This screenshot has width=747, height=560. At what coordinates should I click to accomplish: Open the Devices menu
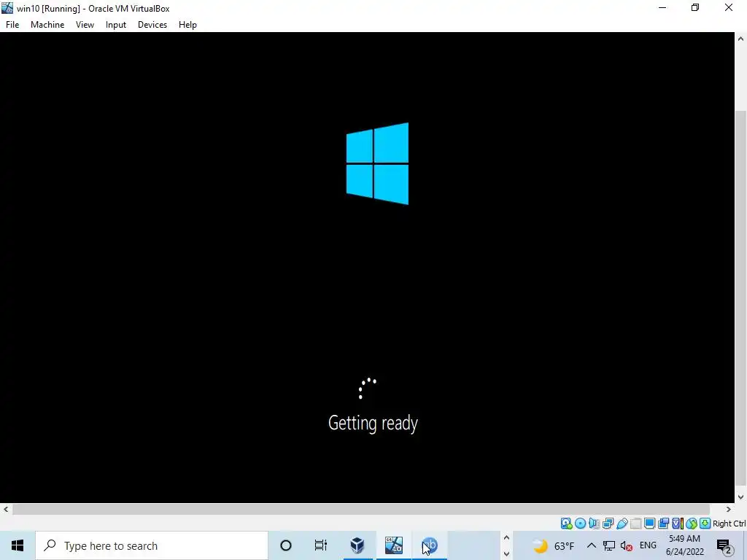point(152,25)
